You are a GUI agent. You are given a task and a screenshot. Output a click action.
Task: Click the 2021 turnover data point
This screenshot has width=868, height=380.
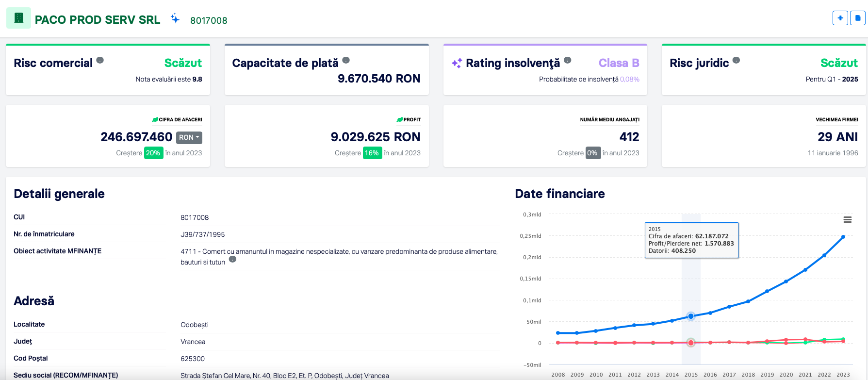pos(805,270)
